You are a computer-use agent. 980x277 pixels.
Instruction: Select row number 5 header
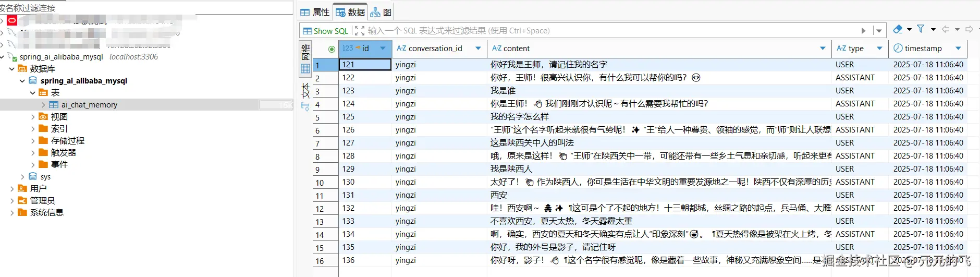click(x=326, y=117)
